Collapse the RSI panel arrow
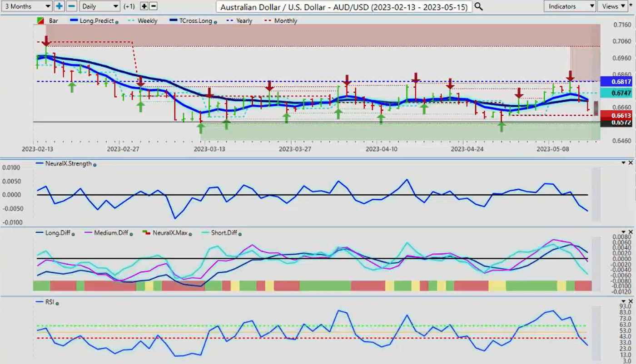The height and width of the screenshot is (364, 636). pyautogui.click(x=623, y=301)
